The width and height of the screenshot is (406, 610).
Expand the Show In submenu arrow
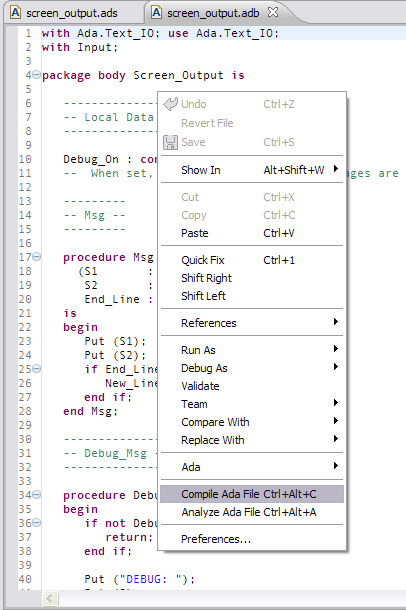point(336,169)
